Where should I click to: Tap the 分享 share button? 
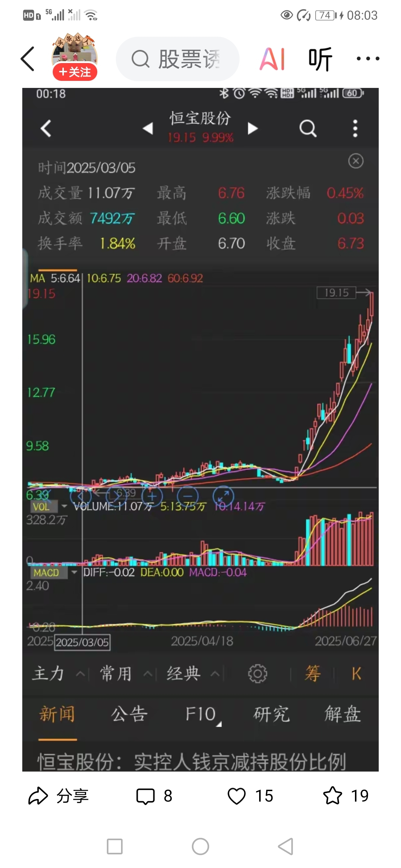coord(59,796)
